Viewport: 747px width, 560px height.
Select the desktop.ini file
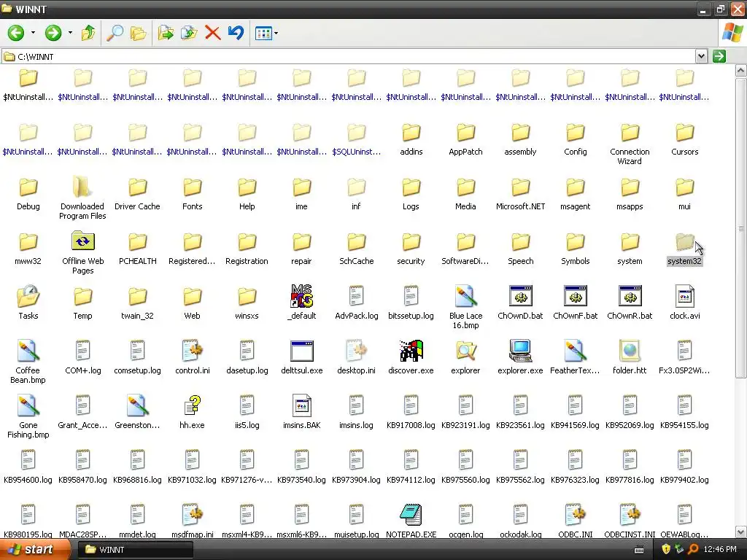pos(356,357)
